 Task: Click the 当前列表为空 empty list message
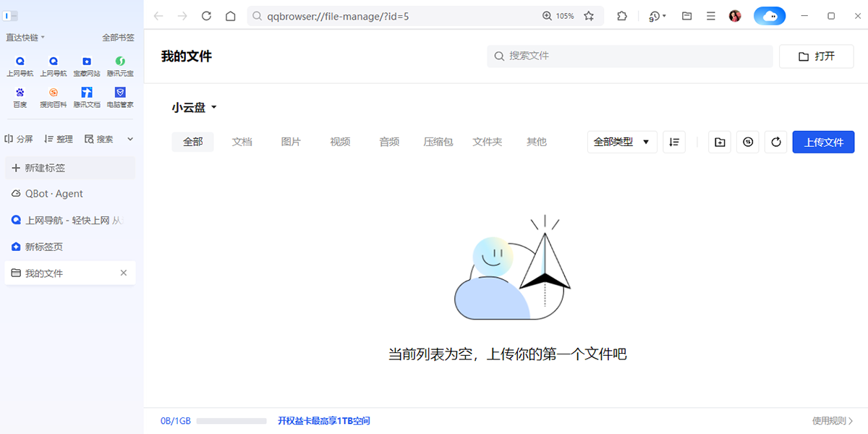507,354
